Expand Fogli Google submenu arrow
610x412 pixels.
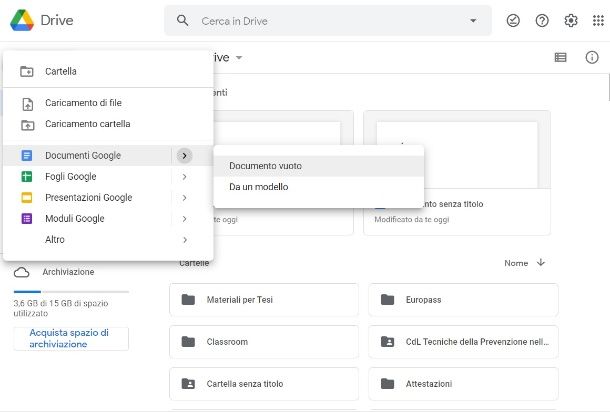[x=184, y=177]
